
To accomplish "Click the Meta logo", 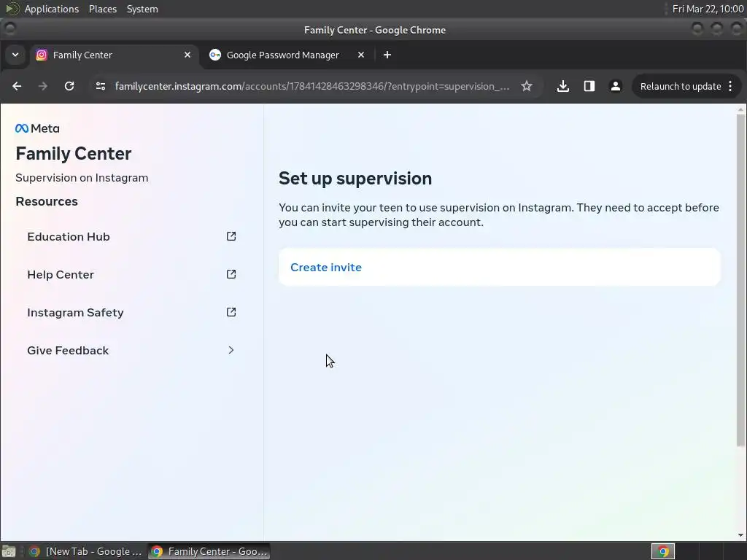I will [37, 128].
